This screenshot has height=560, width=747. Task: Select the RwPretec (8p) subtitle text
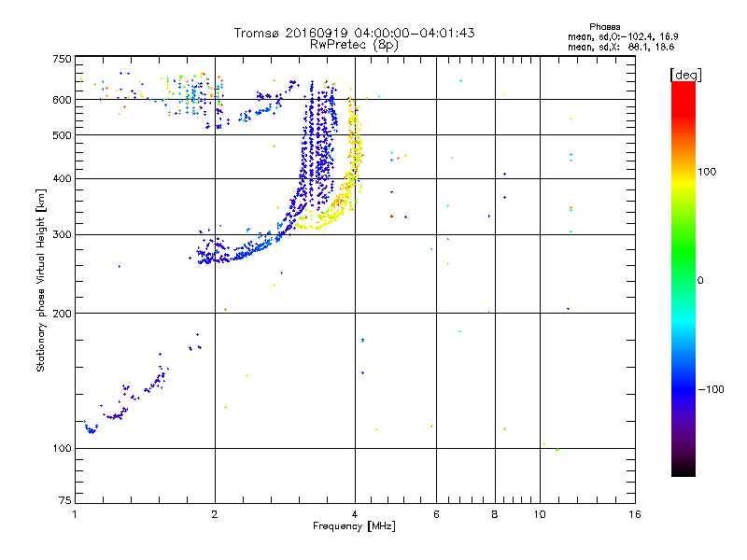tap(354, 44)
